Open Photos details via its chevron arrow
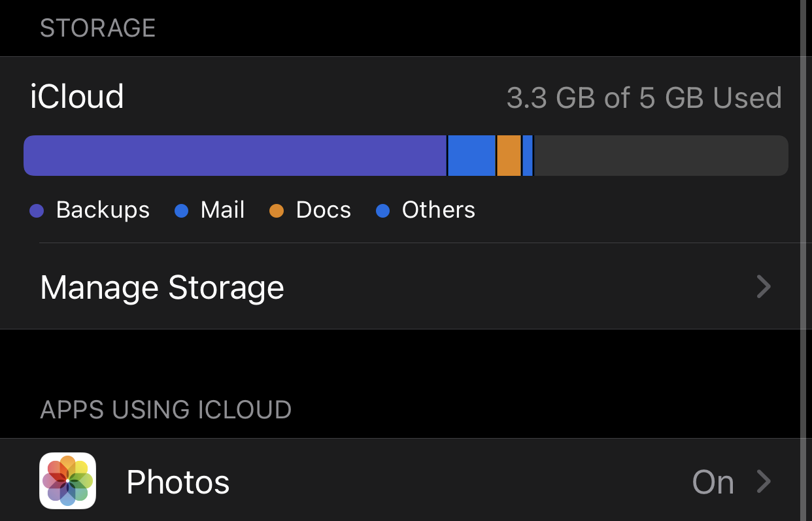The width and height of the screenshot is (812, 521). click(x=763, y=482)
